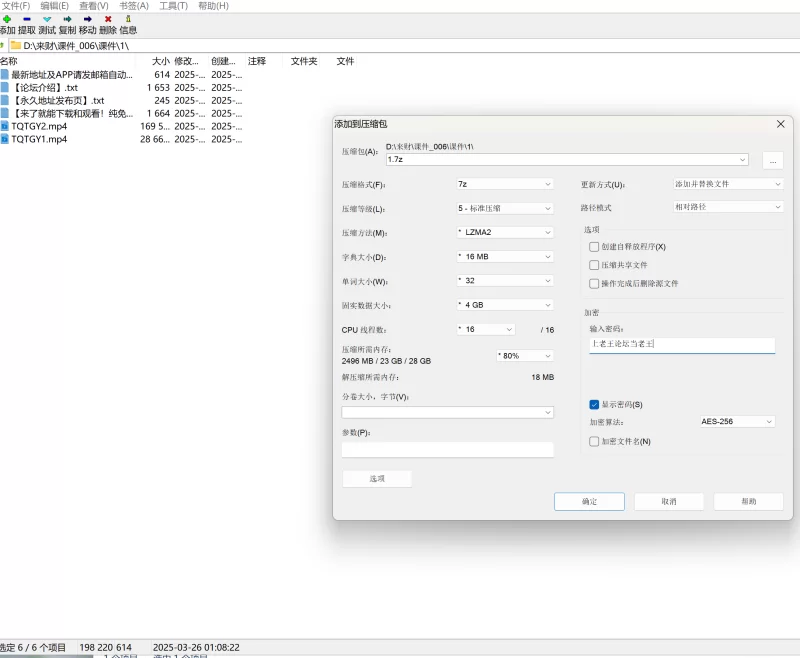Open the CPU 线程数 16 dropdown
Viewport: 800px width, 658px height.
pos(486,330)
